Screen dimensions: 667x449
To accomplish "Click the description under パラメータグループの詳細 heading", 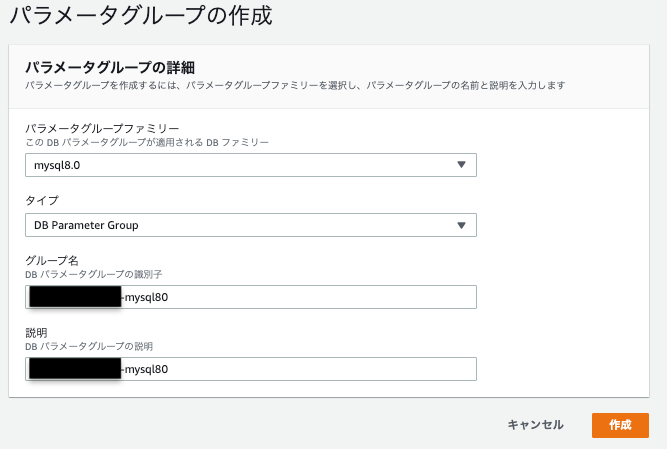I will pos(295,85).
